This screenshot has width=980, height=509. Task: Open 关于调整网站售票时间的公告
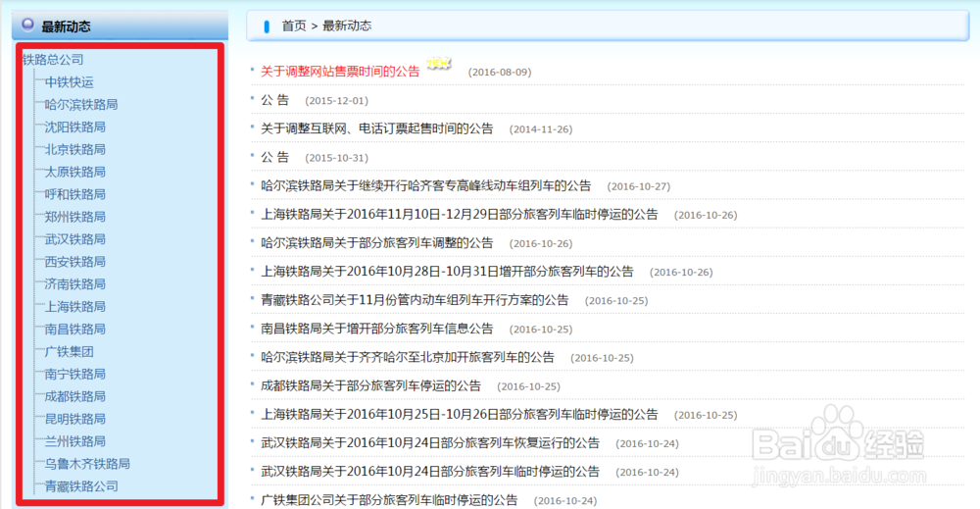pyautogui.click(x=340, y=72)
